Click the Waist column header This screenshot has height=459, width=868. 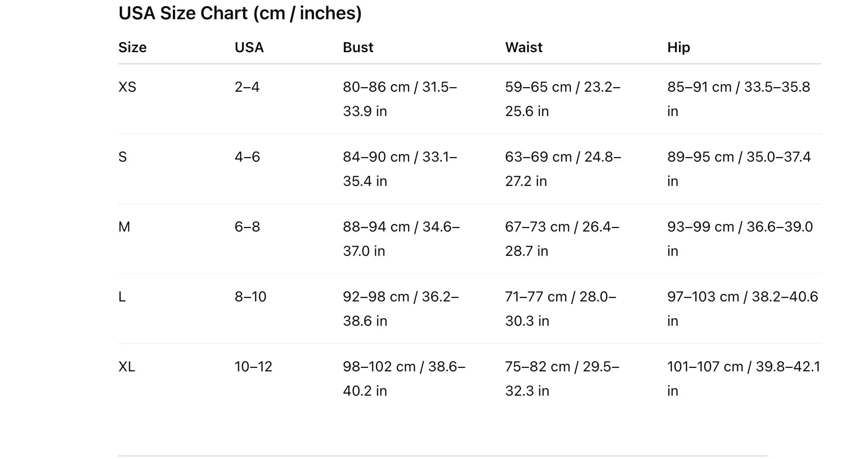524,48
